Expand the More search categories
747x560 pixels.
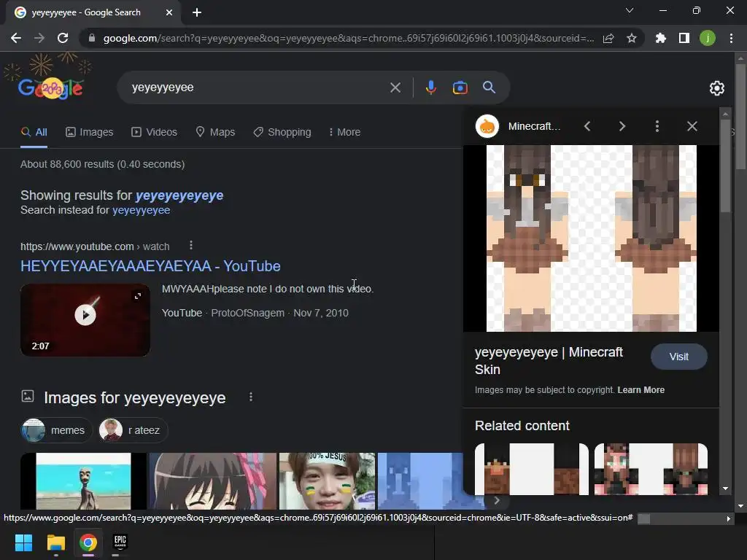344,132
